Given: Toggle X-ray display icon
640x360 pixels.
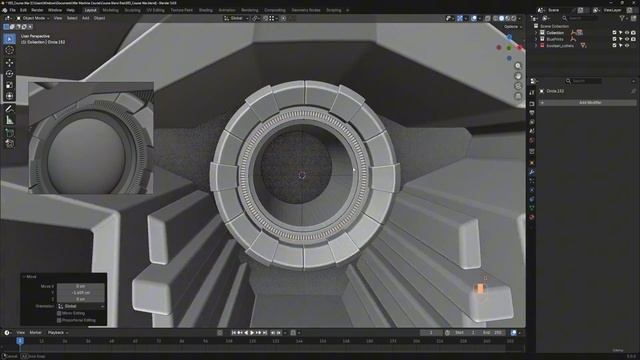Looking at the screenshot, I should pos(487,18).
